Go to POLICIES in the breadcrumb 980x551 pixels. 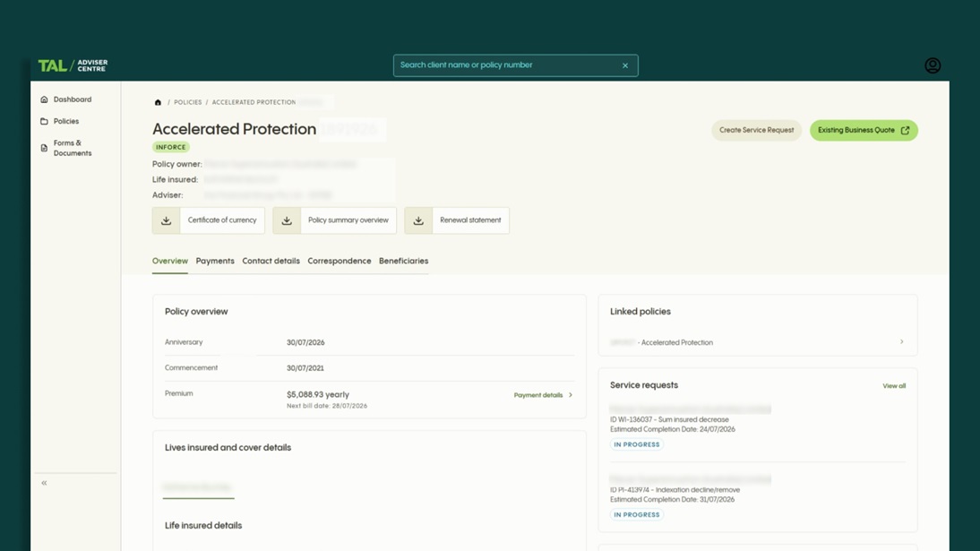[187, 102]
